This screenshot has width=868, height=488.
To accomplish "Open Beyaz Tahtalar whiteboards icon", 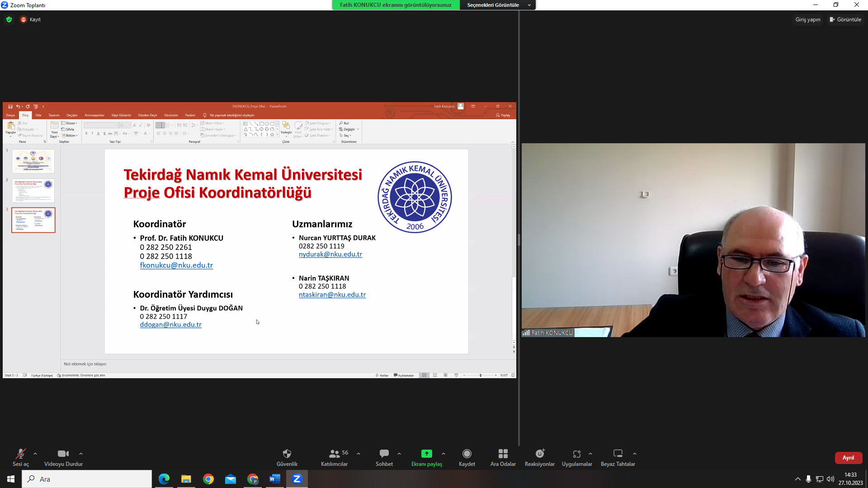I will [618, 454].
